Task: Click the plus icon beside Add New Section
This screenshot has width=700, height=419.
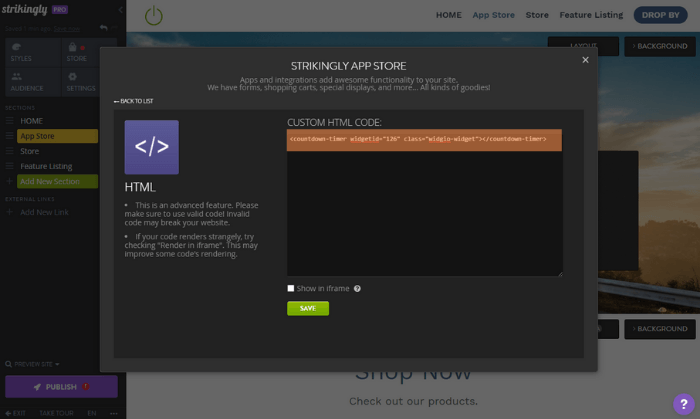Action: pyautogui.click(x=9, y=181)
